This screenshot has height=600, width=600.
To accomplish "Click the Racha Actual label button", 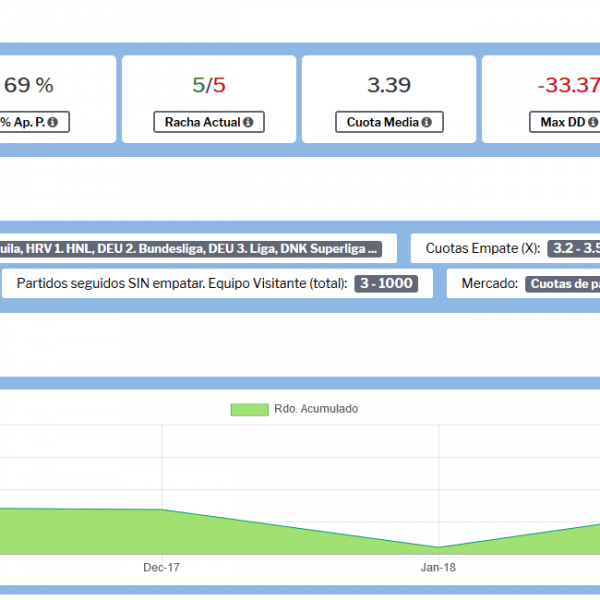I will (x=209, y=122).
